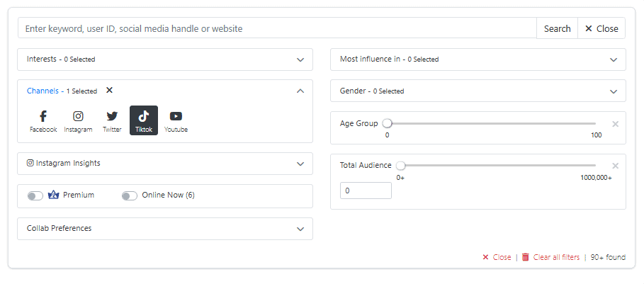The image size is (644, 284).
Task: Open the Gender dropdown
Action: pyautogui.click(x=478, y=91)
